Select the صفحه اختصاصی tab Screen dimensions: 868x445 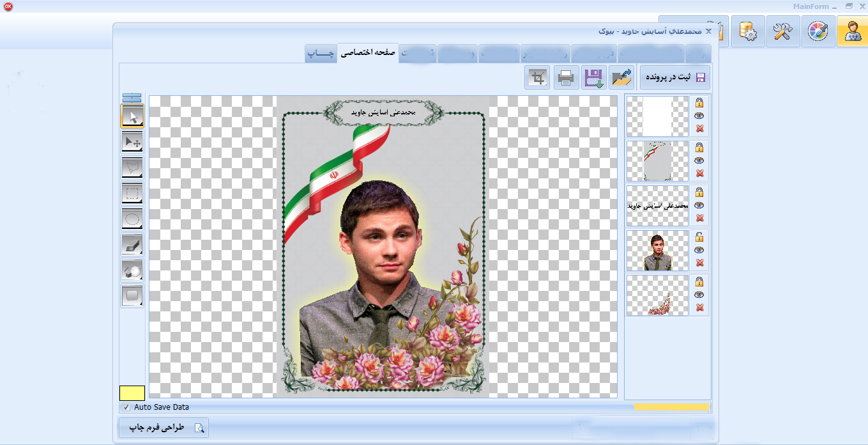click(x=368, y=53)
